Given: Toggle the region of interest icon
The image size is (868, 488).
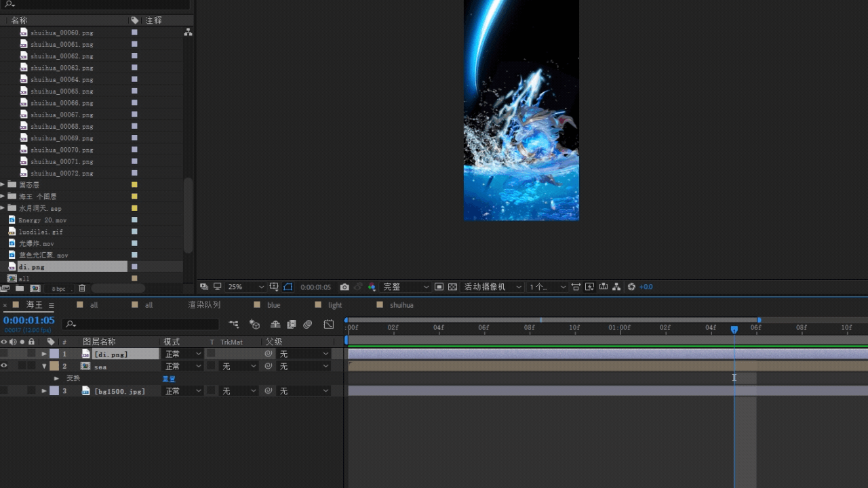Looking at the screenshot, I should coord(439,287).
